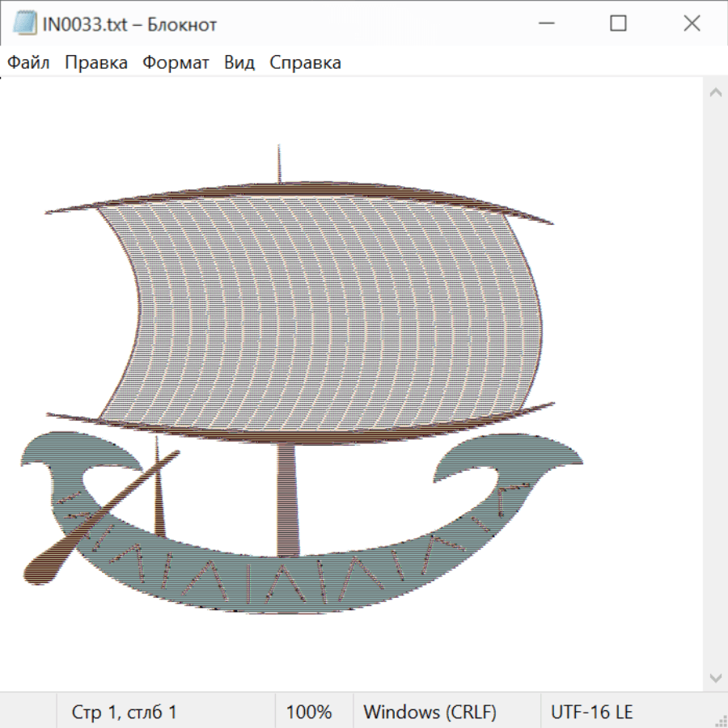
Task: Click the Windows (CRLF) status field
Action: tap(430, 712)
